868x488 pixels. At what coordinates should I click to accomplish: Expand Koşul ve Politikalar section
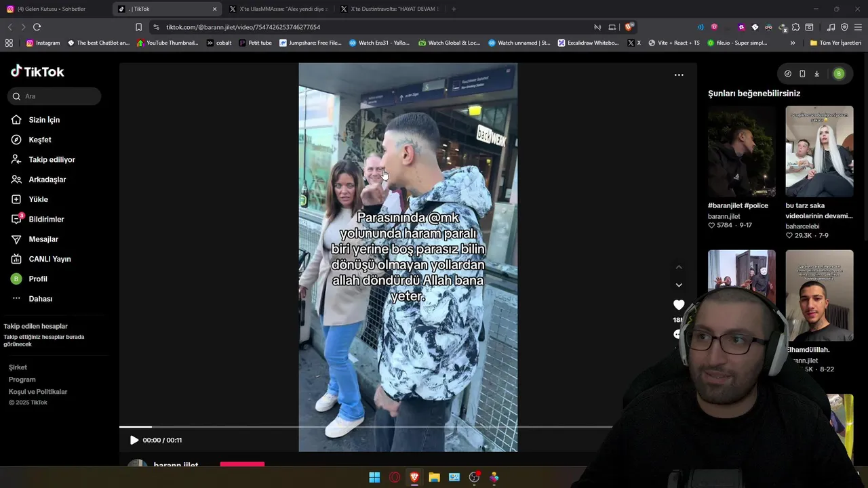tap(38, 392)
